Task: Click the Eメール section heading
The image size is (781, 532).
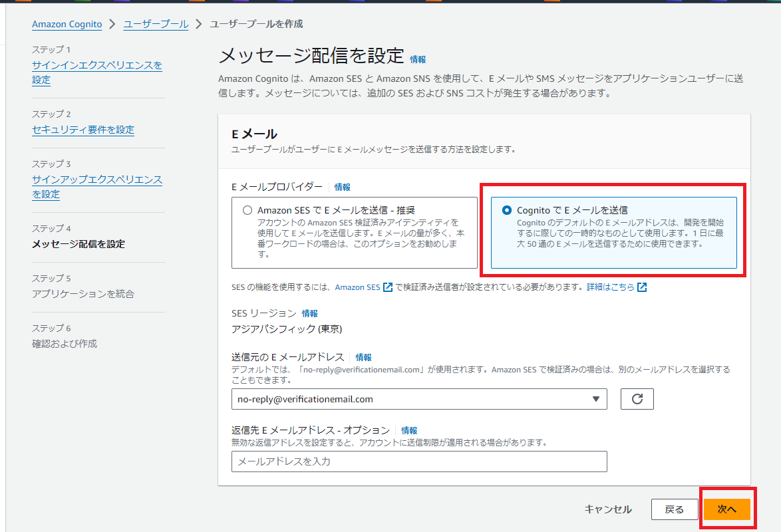Action: (x=255, y=134)
